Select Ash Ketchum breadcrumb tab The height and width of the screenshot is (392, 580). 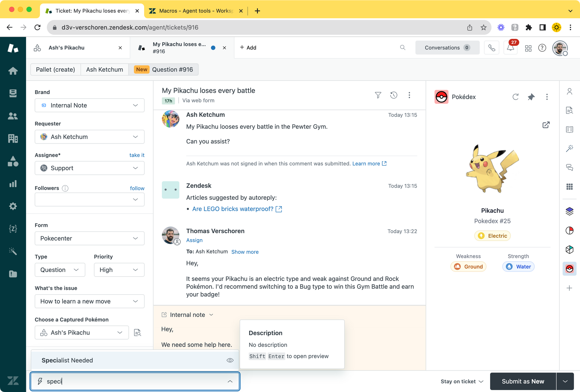(x=104, y=70)
